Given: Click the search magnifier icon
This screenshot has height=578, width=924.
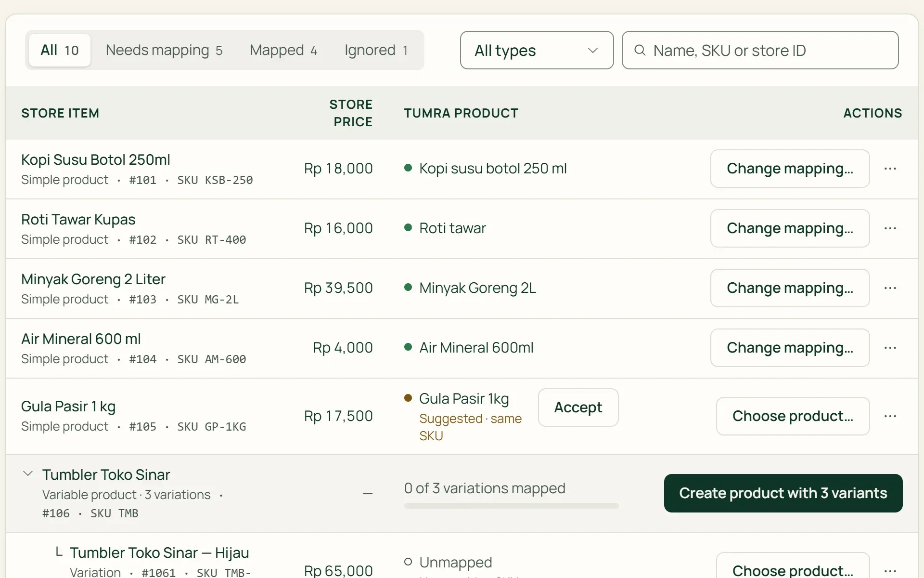Looking at the screenshot, I should 640,50.
